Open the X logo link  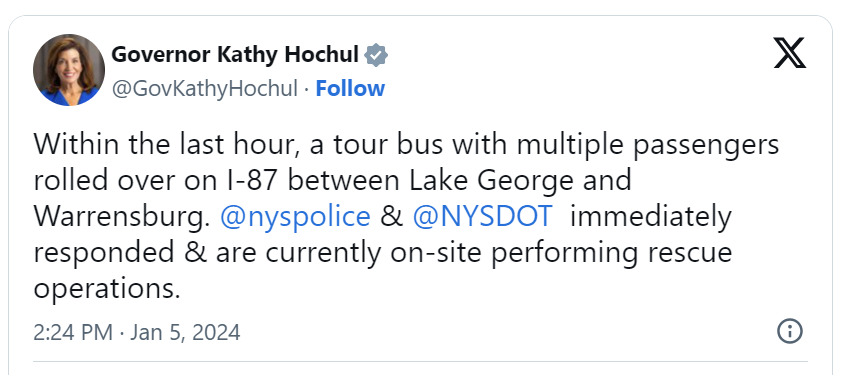(x=790, y=53)
